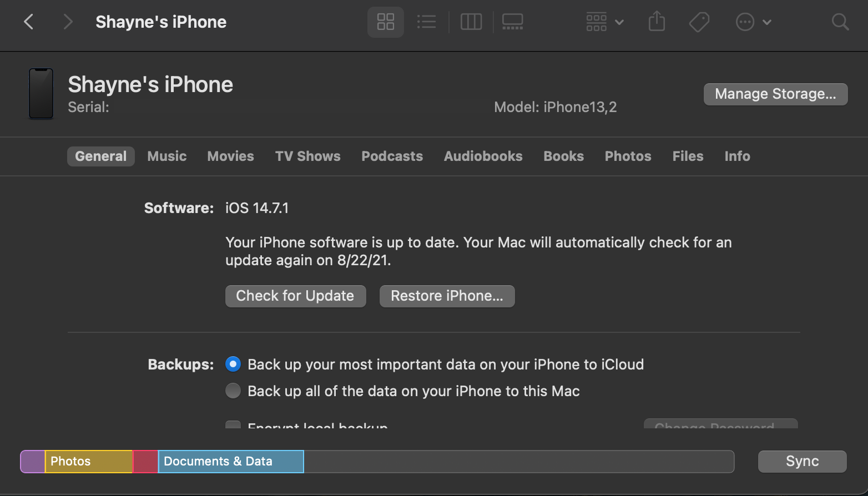Open Search from the toolbar
This screenshot has width=868, height=496.
(840, 22)
